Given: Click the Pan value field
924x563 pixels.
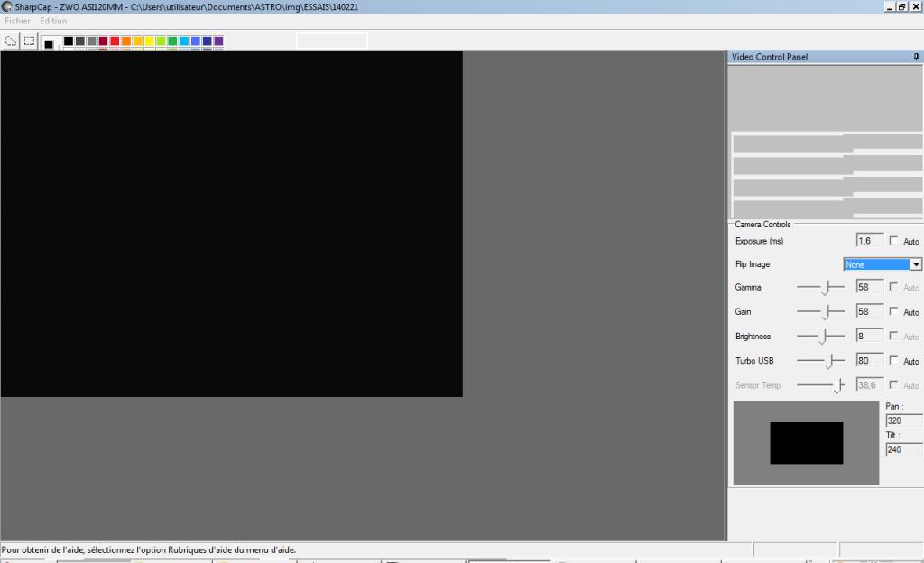Looking at the screenshot, I should tap(904, 420).
